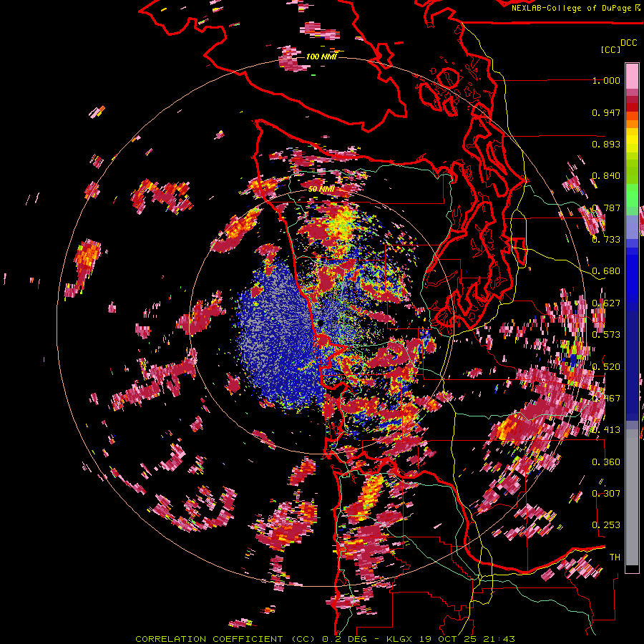644x644 pixels.
Task: Click the 0.253 scale value
Action: pyautogui.click(x=606, y=525)
